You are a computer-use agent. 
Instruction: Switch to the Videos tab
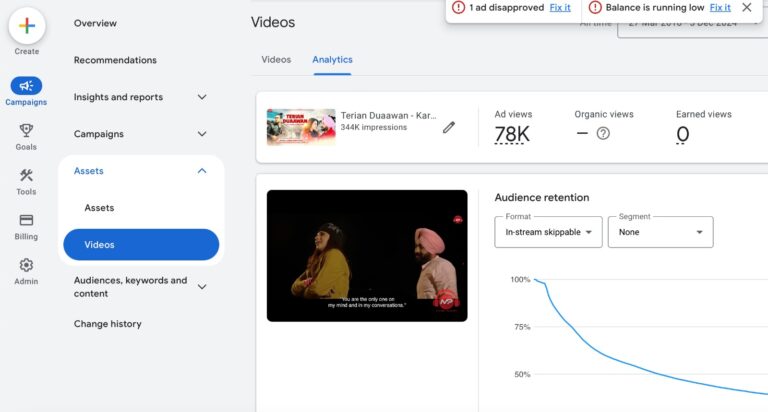[x=276, y=60]
